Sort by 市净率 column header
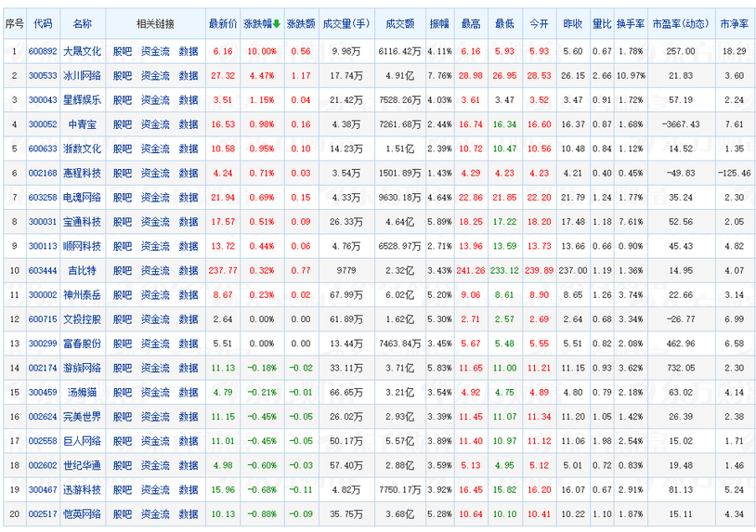 [x=734, y=23]
